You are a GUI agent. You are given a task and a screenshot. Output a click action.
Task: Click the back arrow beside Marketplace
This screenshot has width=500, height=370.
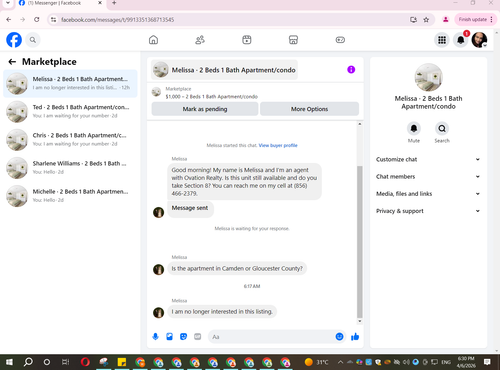(x=12, y=62)
